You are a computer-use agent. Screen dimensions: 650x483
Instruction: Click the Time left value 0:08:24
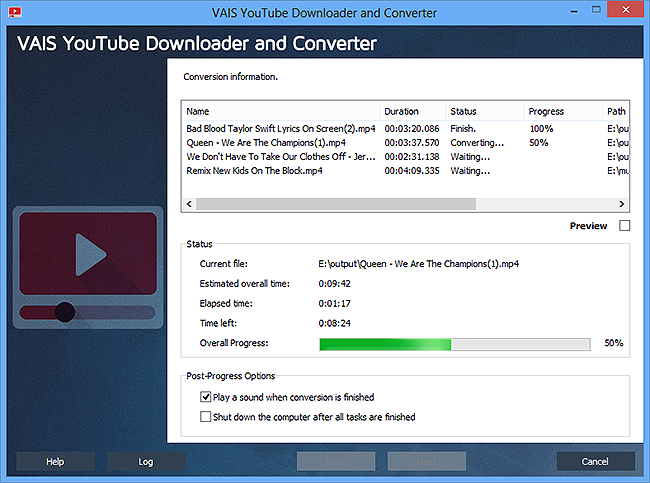coord(334,323)
